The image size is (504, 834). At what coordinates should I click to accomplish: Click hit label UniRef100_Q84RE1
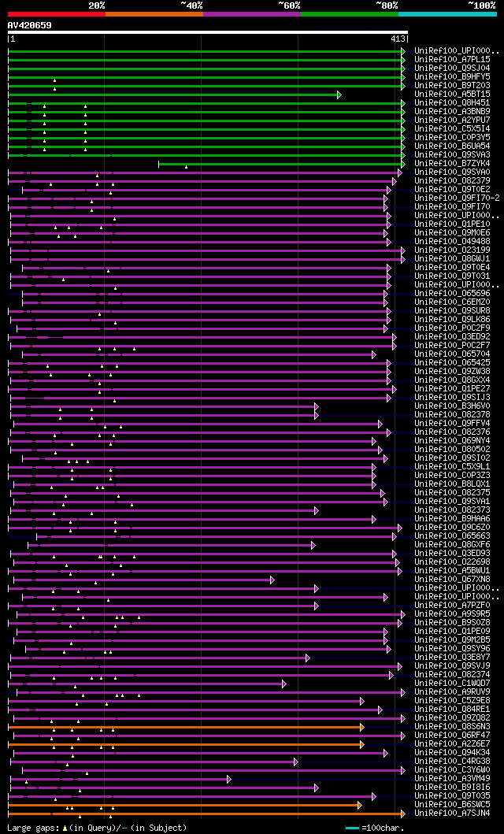click(x=453, y=709)
